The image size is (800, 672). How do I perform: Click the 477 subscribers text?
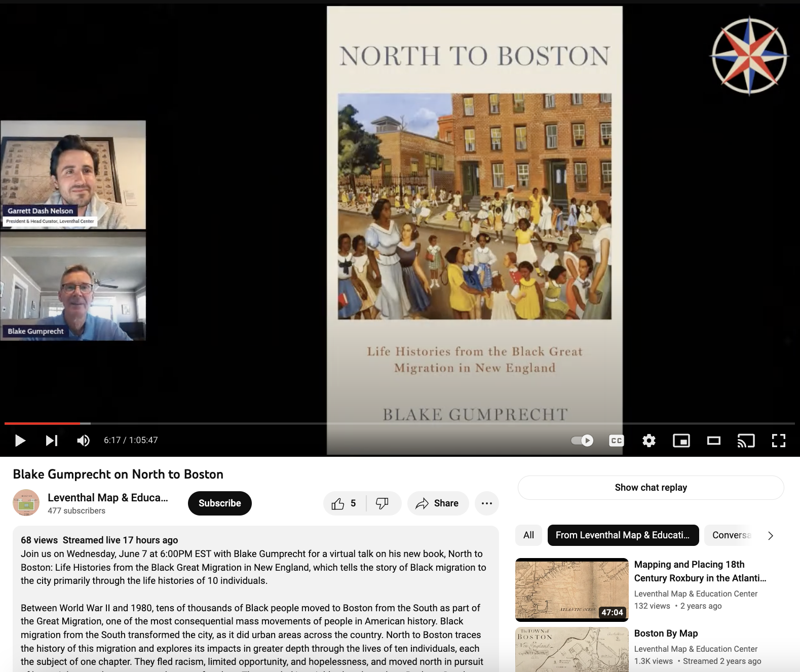[77, 511]
